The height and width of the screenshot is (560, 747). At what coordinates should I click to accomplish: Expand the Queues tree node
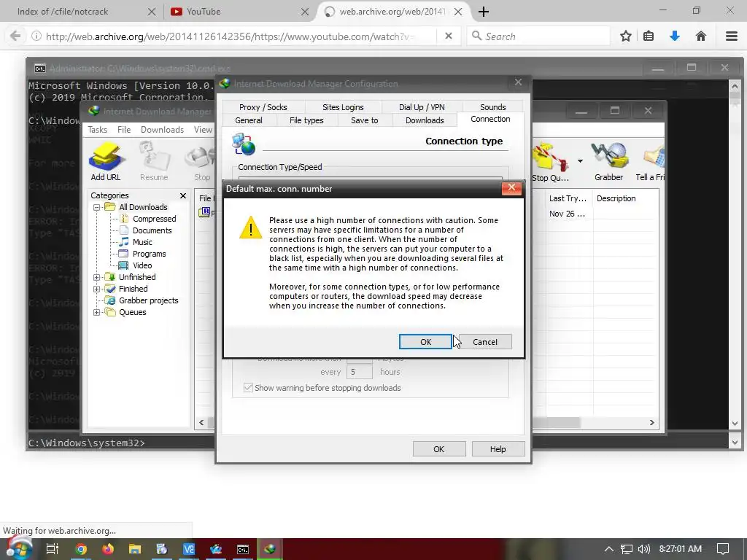(x=96, y=312)
